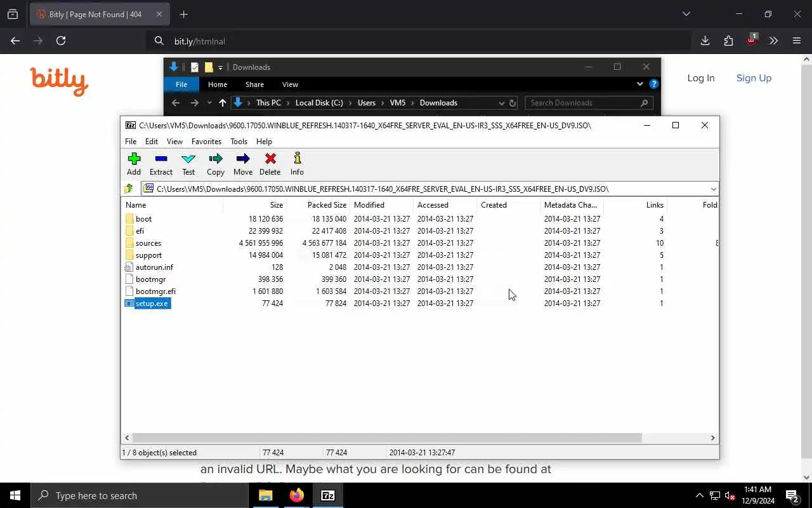
Task: Click the 7-Zip horizontal scrollbar
Action: click(387, 438)
